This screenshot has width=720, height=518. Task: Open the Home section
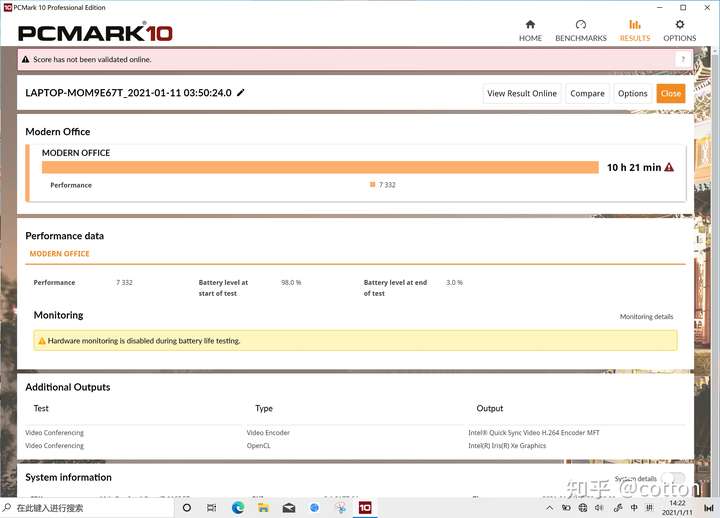tap(530, 31)
